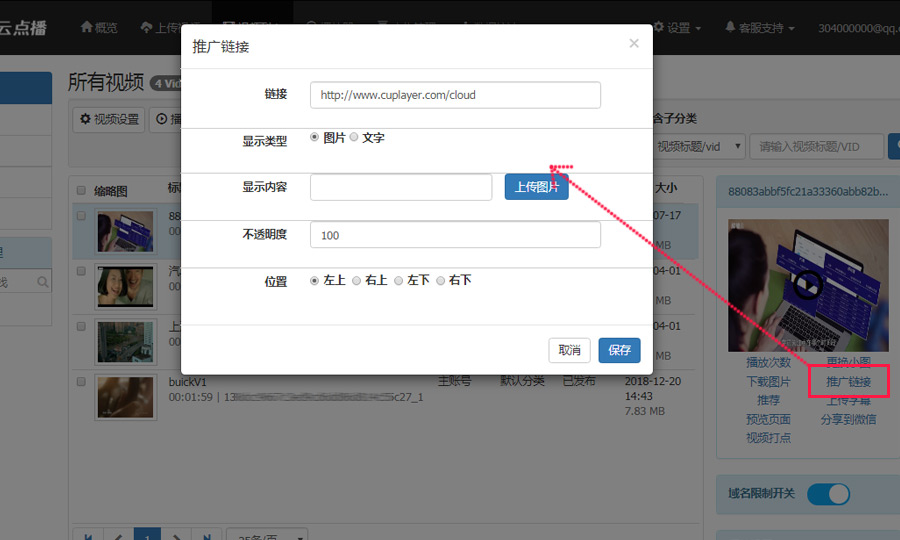Select the 文字 display type radio button
The width and height of the screenshot is (900, 540).
pyautogui.click(x=354, y=137)
